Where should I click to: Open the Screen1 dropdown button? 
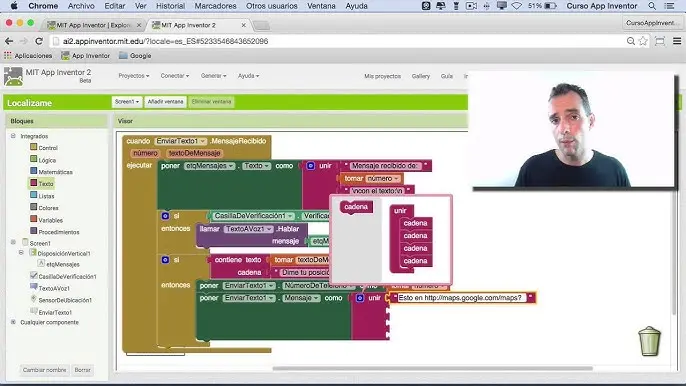127,102
